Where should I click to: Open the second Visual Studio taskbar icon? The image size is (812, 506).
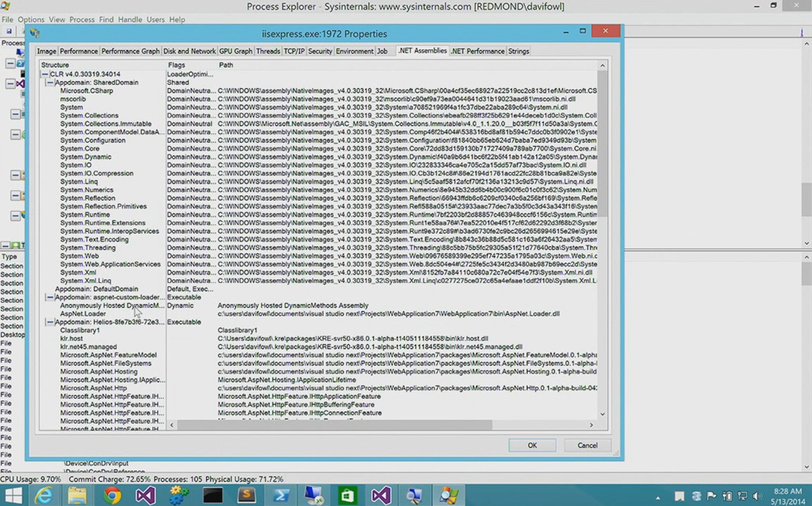point(381,496)
